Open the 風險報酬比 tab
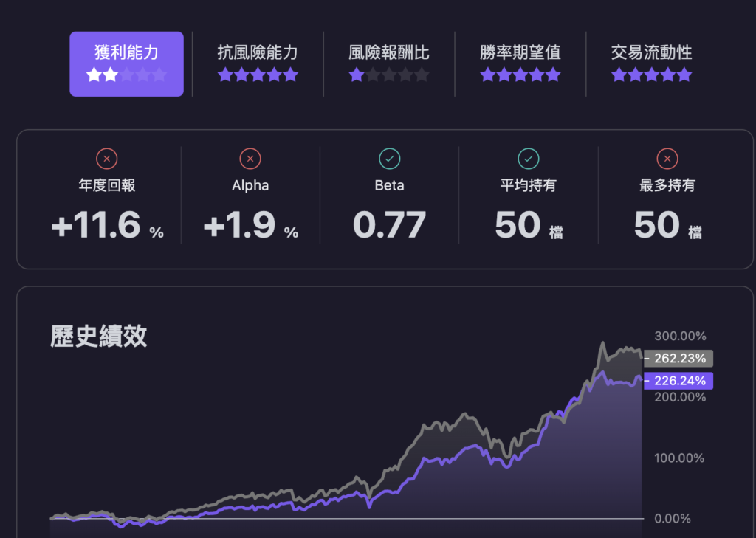Image resolution: width=756 pixels, height=538 pixels. pos(389,52)
